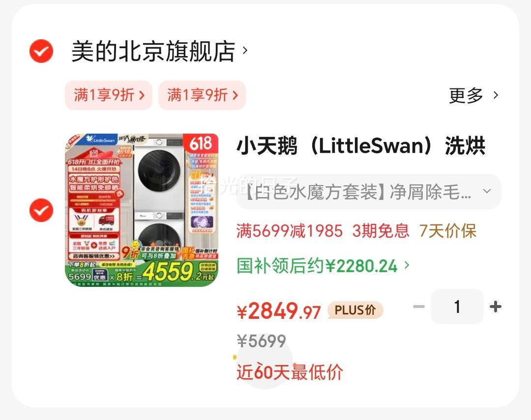Viewport: 531px width, 420px height.
Task: Tap the 7天价保 price protection tag
Action: [448, 231]
